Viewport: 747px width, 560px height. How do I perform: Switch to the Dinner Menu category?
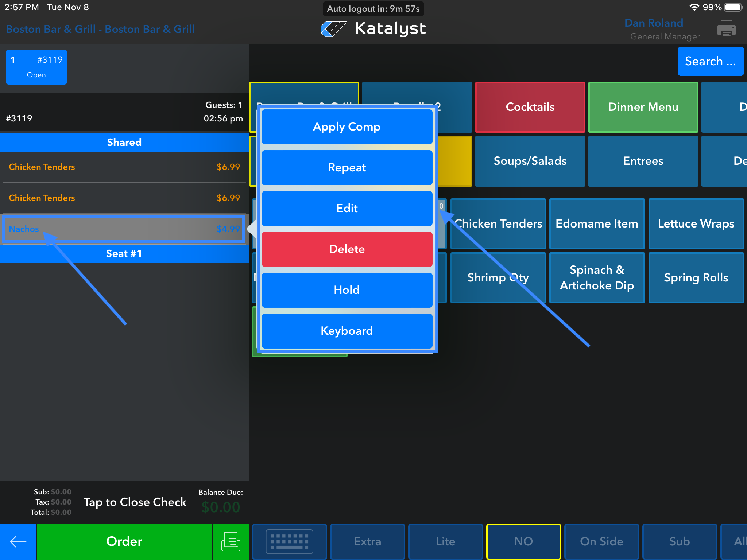coord(643,107)
